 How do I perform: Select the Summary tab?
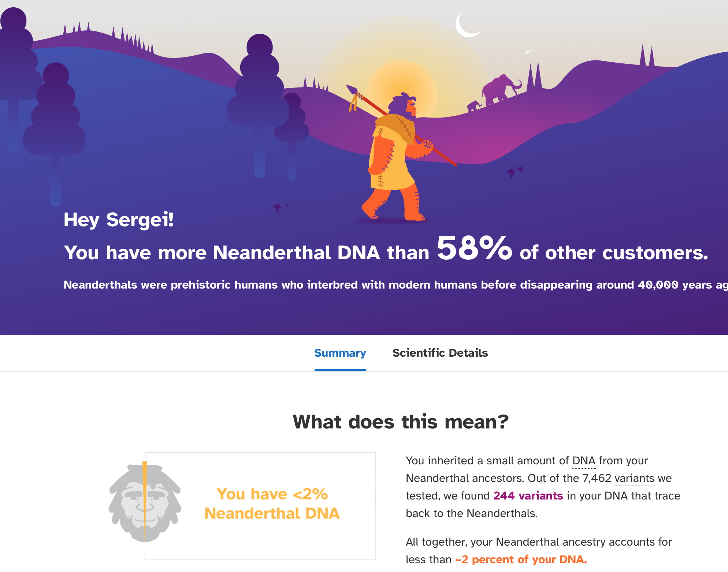340,353
